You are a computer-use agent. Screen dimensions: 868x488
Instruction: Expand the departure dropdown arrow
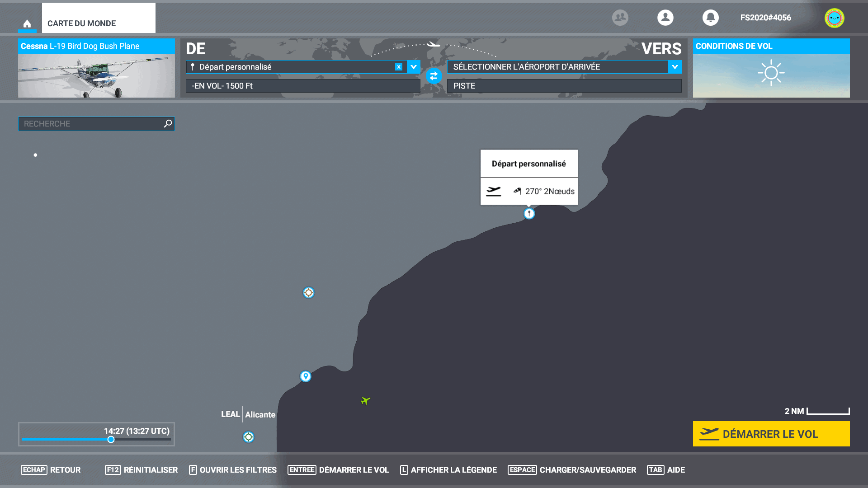pyautogui.click(x=413, y=67)
